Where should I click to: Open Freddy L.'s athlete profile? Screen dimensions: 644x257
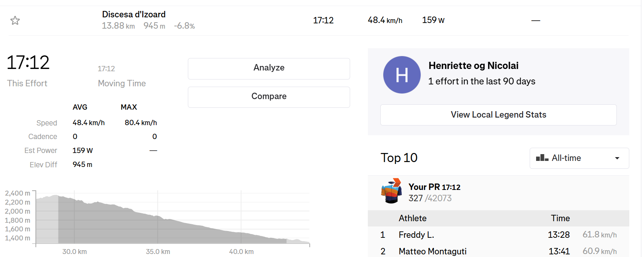416,235
